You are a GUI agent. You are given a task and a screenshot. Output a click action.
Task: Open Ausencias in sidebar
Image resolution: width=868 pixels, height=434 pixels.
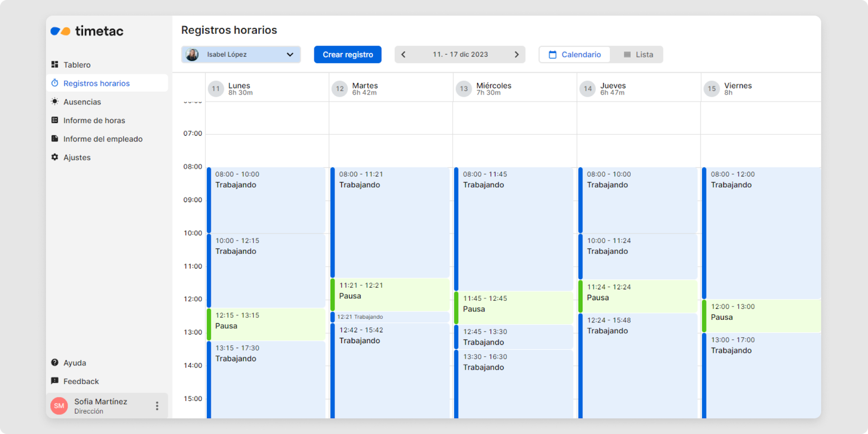tap(107, 102)
